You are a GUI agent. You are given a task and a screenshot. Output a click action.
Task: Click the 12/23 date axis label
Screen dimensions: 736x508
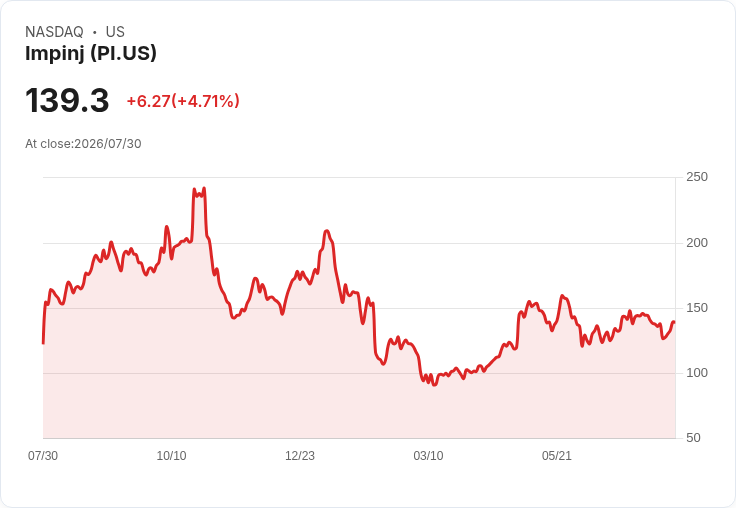click(300, 455)
